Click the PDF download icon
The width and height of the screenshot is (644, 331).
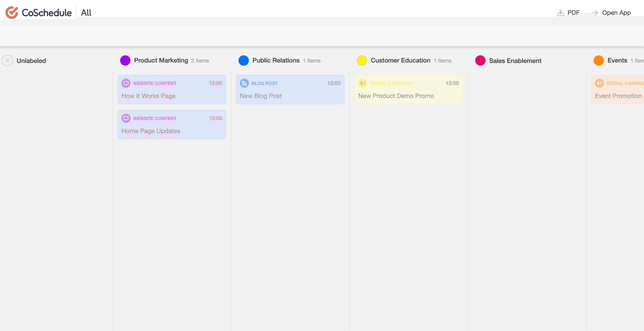tap(561, 13)
